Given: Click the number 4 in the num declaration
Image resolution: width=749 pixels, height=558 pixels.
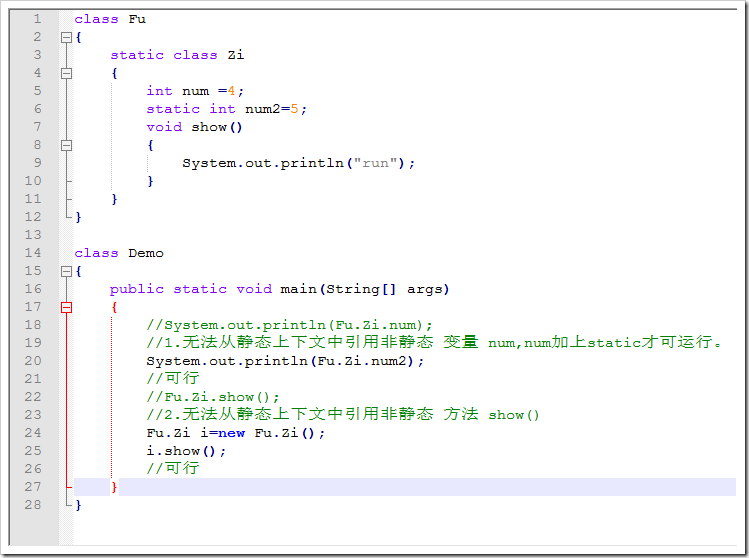Looking at the screenshot, I should point(235,91).
